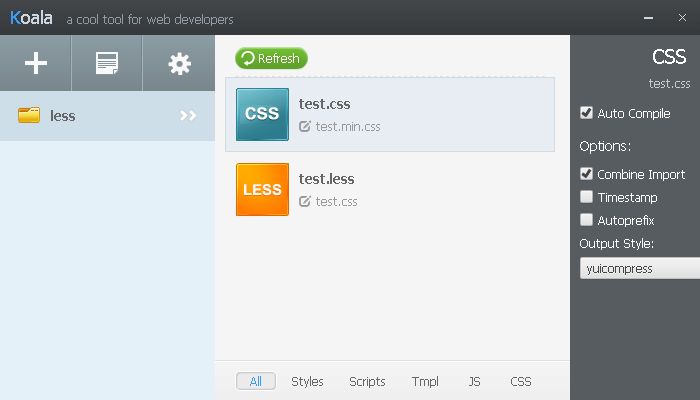Enable the Autoprefix checkbox
The image size is (700, 400).
pyautogui.click(x=587, y=220)
